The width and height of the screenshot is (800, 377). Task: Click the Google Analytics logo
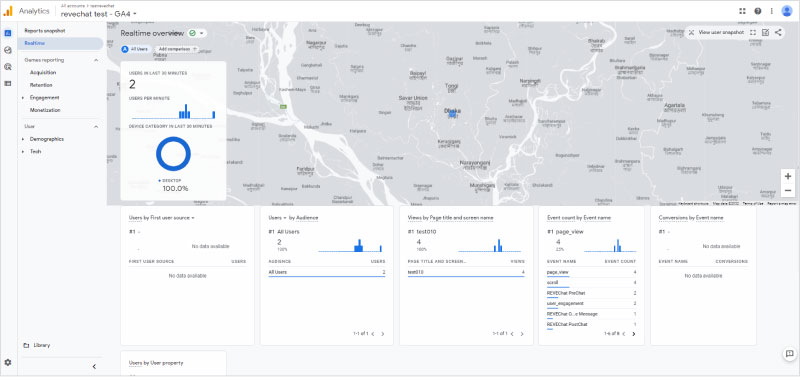coord(8,11)
